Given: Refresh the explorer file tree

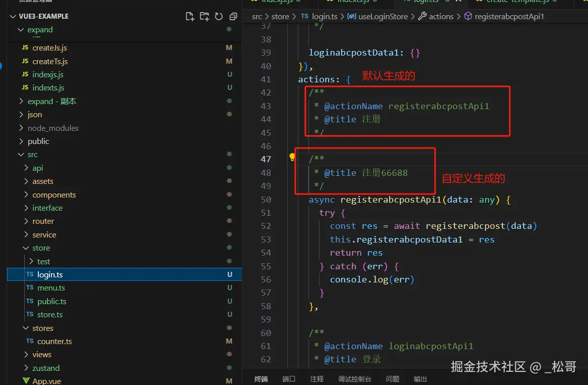Looking at the screenshot, I should click(219, 17).
